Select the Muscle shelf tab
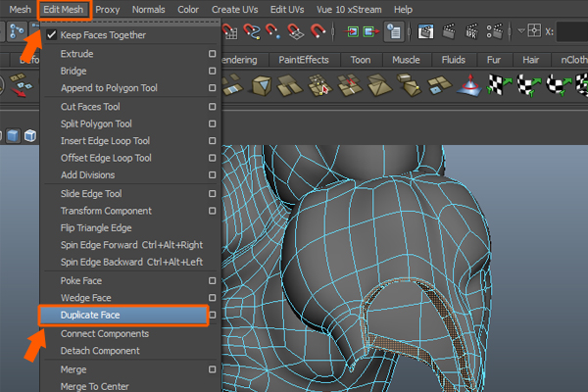This screenshot has width=588, height=392. coord(406,60)
